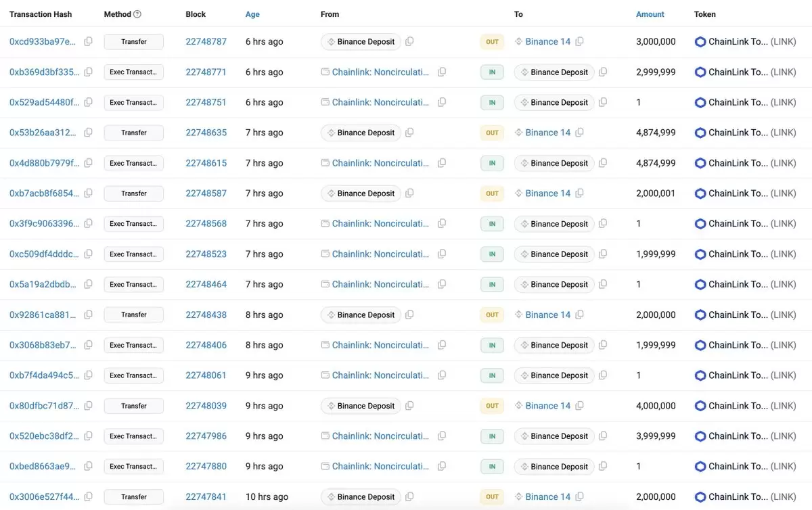Select Transaction Hash column header
The height and width of the screenshot is (510, 812).
pos(41,14)
